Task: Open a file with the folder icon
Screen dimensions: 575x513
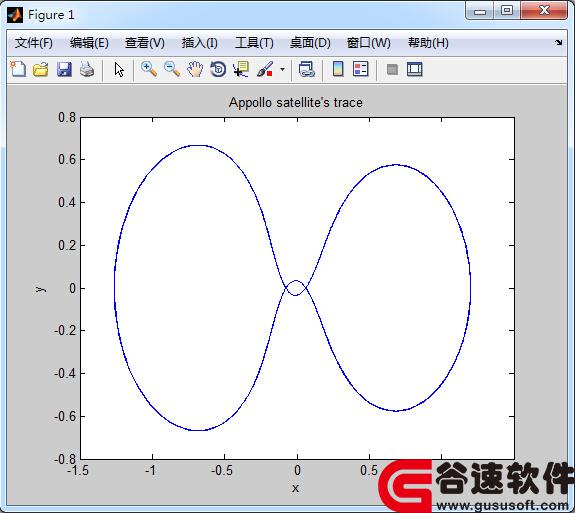Action: (41, 69)
